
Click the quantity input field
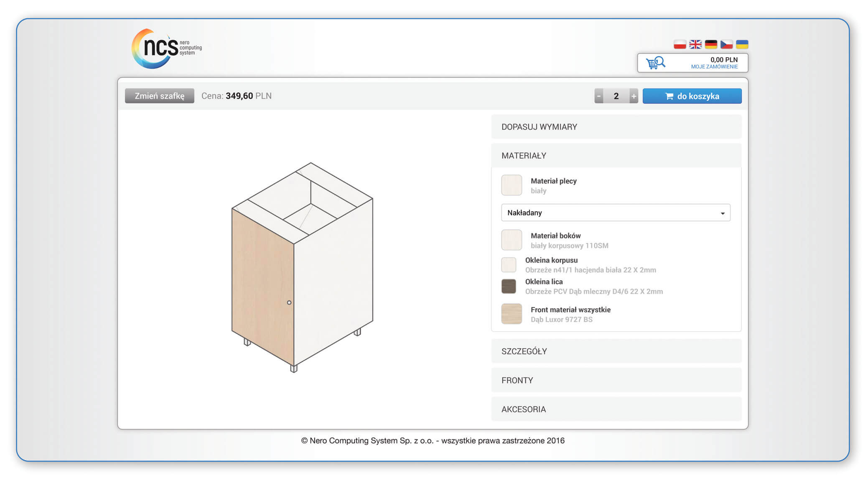coord(616,96)
